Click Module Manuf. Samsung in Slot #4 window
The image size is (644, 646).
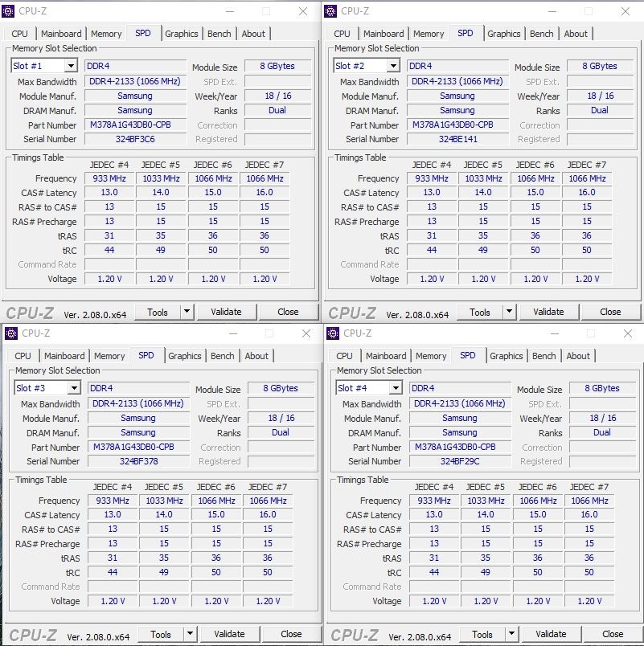(460, 418)
